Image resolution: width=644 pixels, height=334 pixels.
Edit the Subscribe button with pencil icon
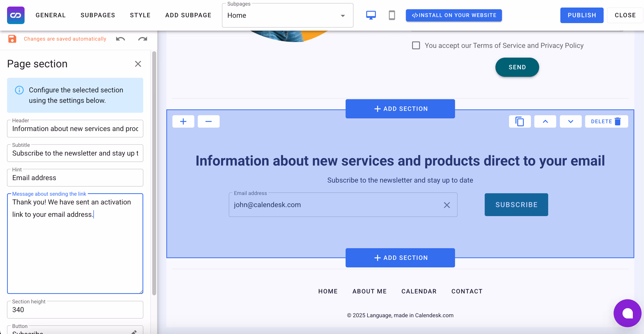tap(134, 332)
